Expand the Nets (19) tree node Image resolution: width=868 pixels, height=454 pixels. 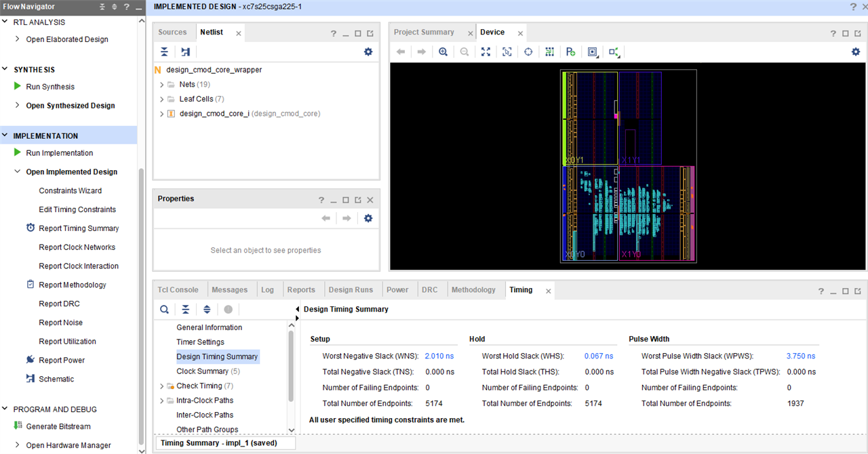pyautogui.click(x=161, y=85)
